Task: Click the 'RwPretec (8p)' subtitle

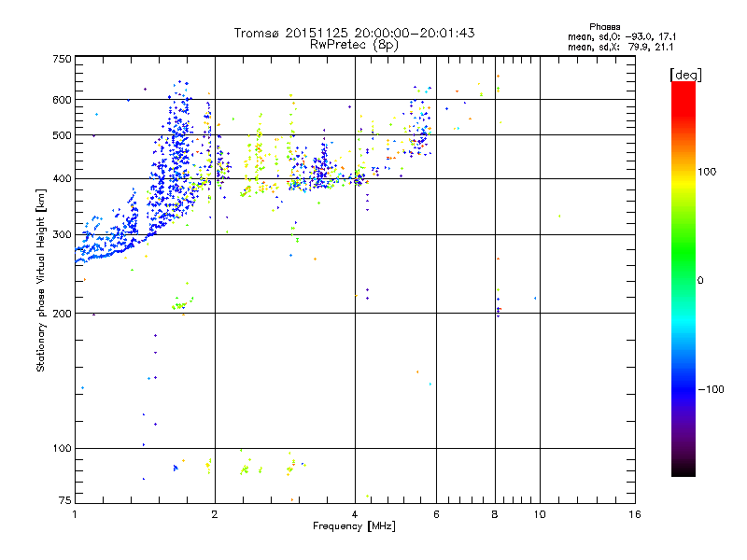Action: 354,45
